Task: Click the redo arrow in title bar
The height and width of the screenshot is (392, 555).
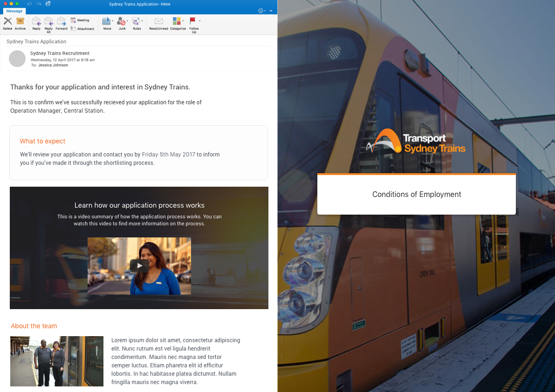Action: (39, 4)
